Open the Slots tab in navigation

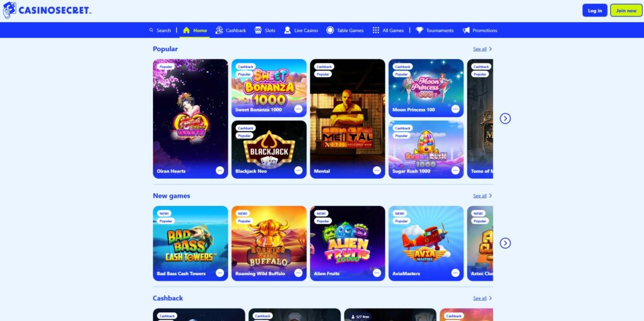coord(265,30)
